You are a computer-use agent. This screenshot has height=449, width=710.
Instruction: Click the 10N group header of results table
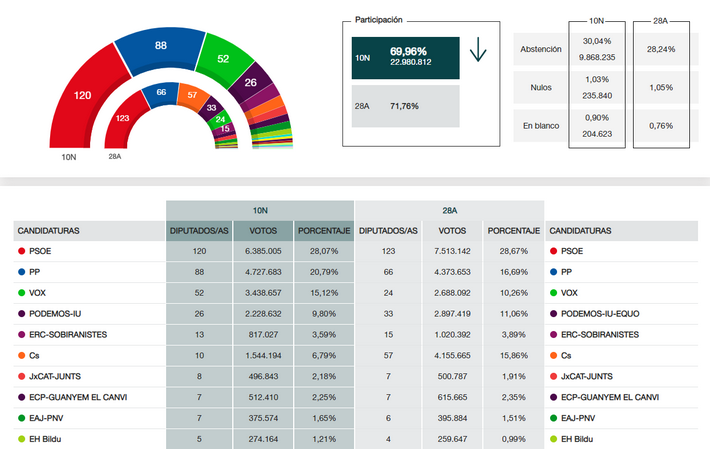coord(260,210)
